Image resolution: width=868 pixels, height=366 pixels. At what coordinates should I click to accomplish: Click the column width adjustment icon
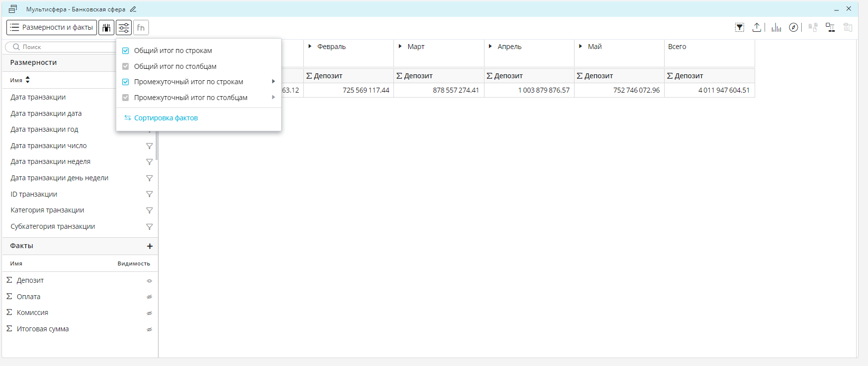[x=106, y=28]
